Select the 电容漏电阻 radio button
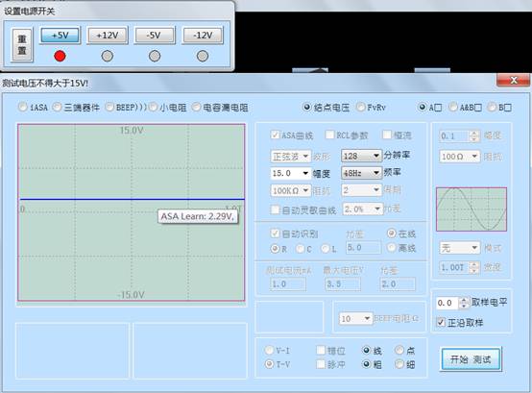532x393 pixels. click(x=197, y=108)
